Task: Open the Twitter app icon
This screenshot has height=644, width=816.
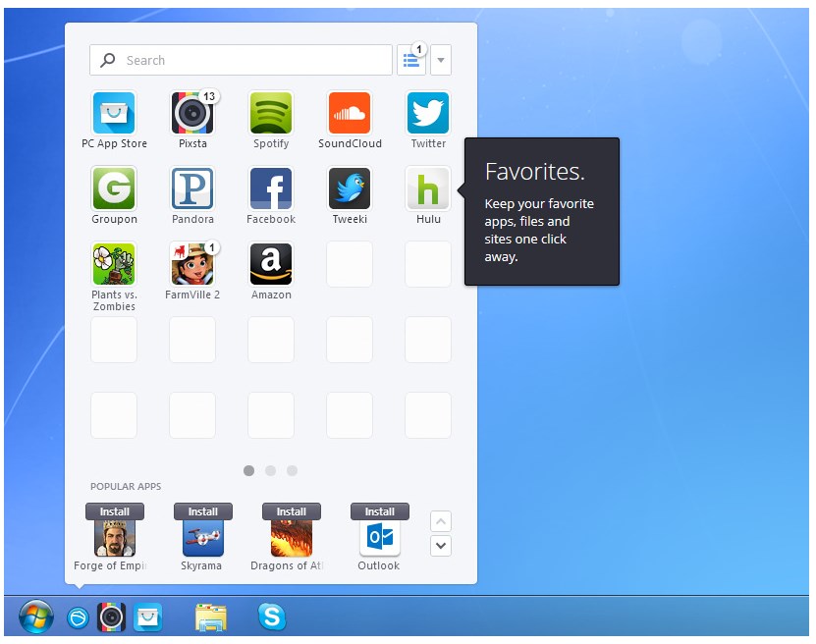Action: coord(428,113)
